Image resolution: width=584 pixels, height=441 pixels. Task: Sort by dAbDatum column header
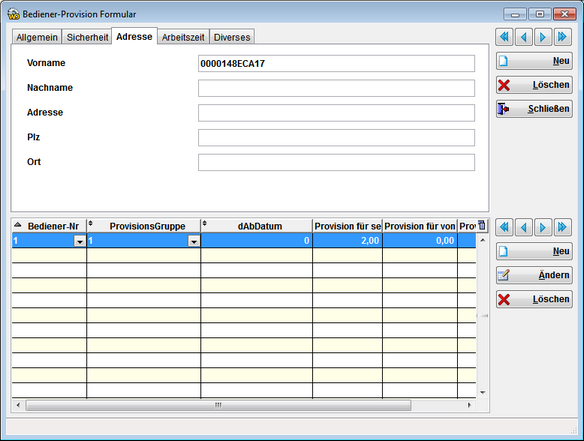click(x=257, y=226)
